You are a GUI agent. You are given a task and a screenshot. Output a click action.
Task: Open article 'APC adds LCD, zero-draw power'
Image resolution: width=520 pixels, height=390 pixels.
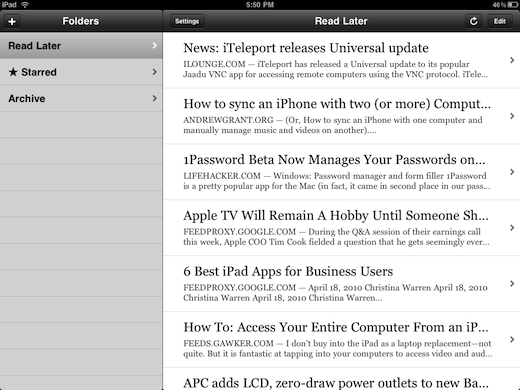pos(341,379)
